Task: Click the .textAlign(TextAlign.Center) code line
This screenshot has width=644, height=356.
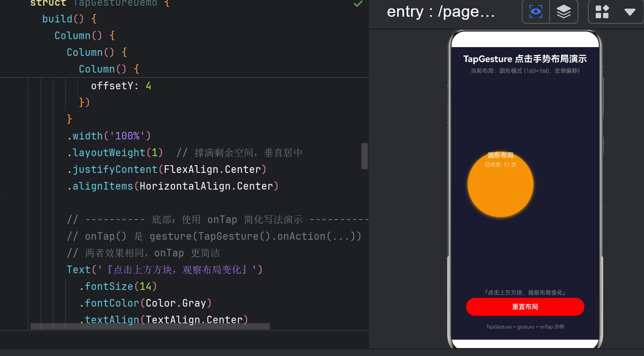Action: pyautogui.click(x=164, y=319)
